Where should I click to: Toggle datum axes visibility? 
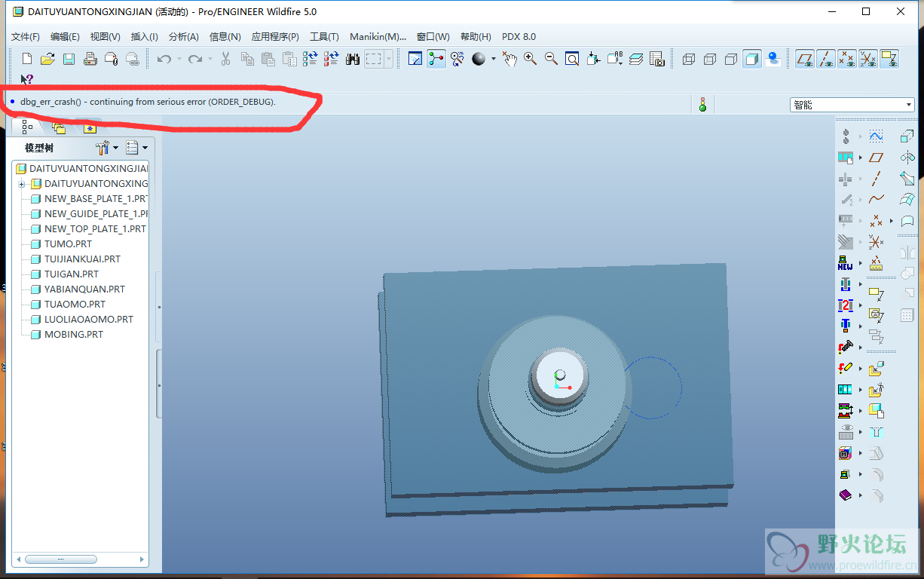coord(827,59)
